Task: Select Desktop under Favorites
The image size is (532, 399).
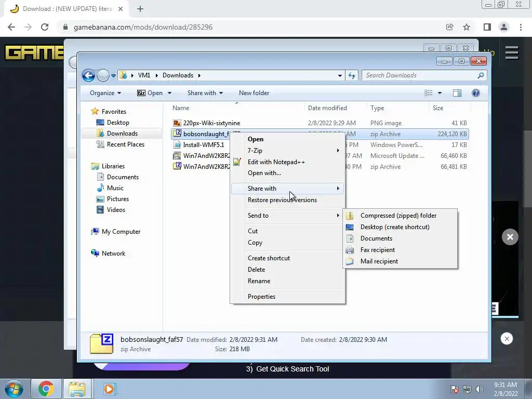Action: [x=113, y=123]
